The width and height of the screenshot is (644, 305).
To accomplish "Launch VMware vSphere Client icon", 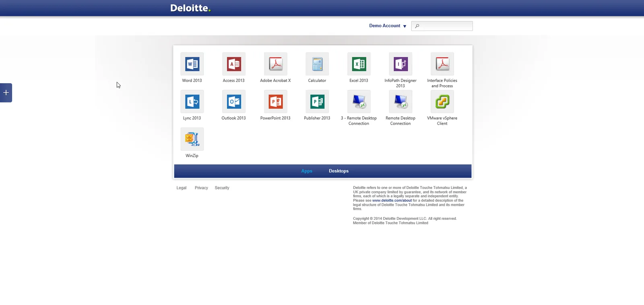I will click(442, 102).
